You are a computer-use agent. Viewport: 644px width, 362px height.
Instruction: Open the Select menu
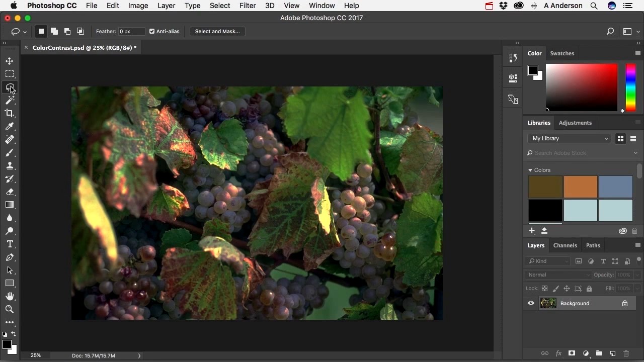[x=220, y=6]
